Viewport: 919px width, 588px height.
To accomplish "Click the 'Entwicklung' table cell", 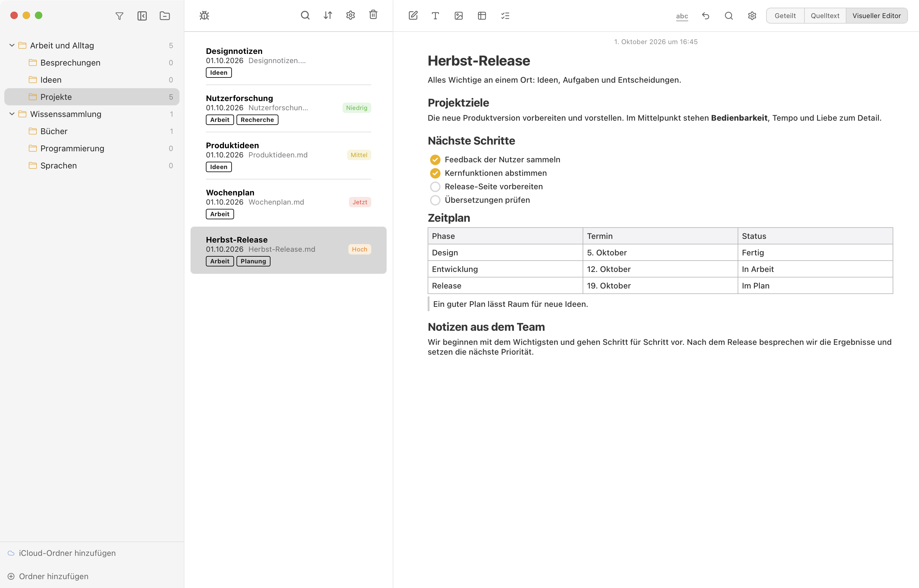I will pyautogui.click(x=505, y=269).
